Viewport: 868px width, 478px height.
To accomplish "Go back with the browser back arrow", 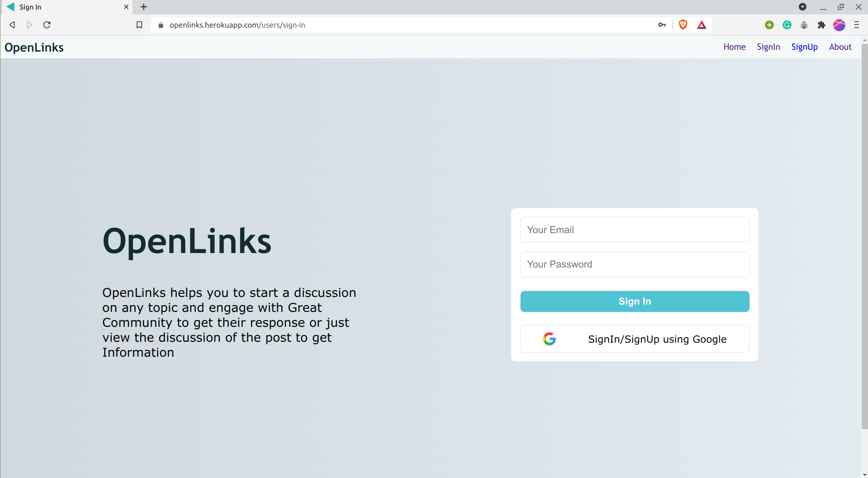I will (12, 25).
